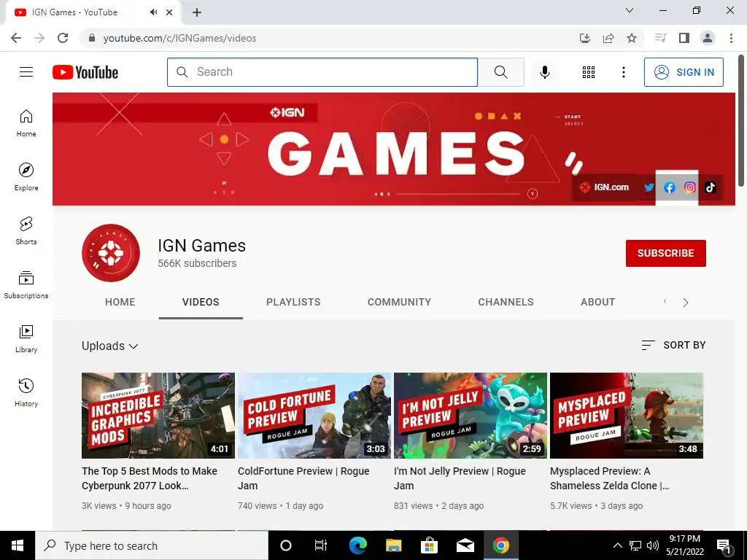Open taskbar volume control
This screenshot has height=560, width=747.
click(x=653, y=545)
